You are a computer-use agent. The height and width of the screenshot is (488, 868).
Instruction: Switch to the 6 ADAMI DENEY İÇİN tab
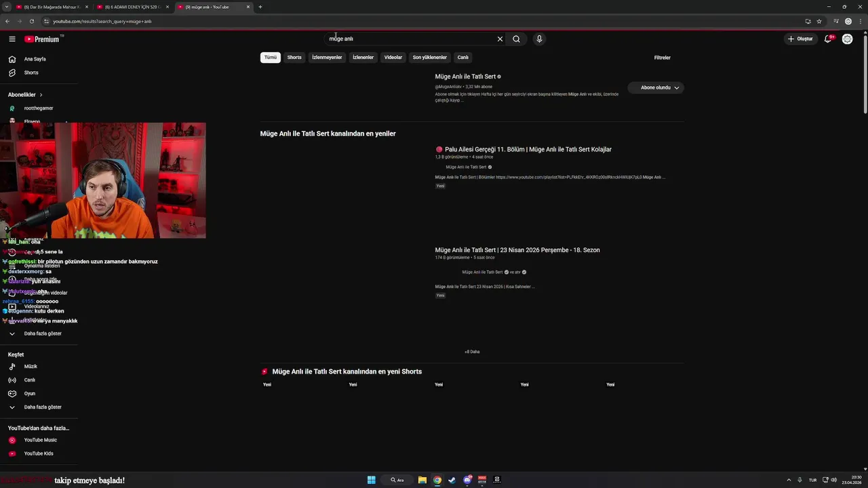(132, 7)
